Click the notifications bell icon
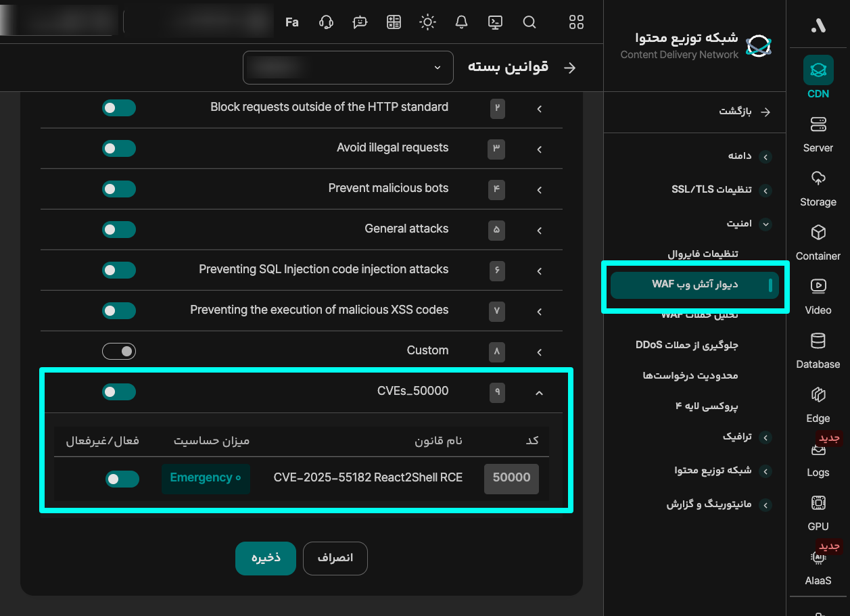The width and height of the screenshot is (850, 616). pos(461,22)
